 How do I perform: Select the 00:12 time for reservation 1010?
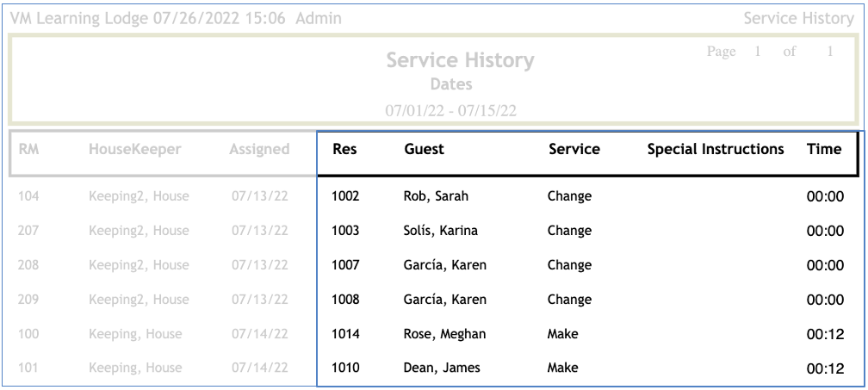click(x=824, y=368)
